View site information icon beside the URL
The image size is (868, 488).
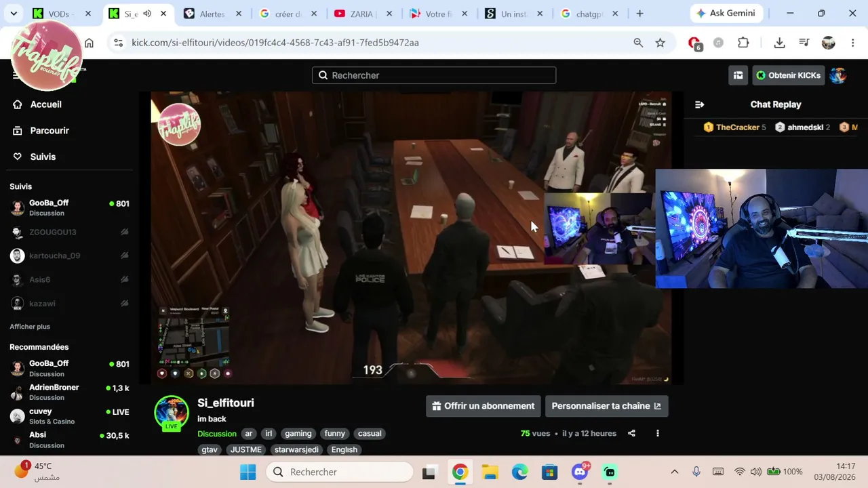(118, 43)
